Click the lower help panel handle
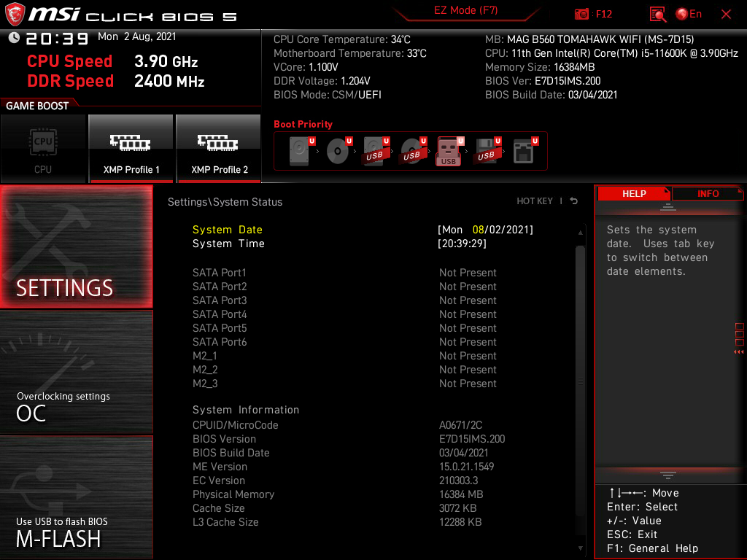Viewport: 747px width, 560px height. pyautogui.click(x=668, y=475)
